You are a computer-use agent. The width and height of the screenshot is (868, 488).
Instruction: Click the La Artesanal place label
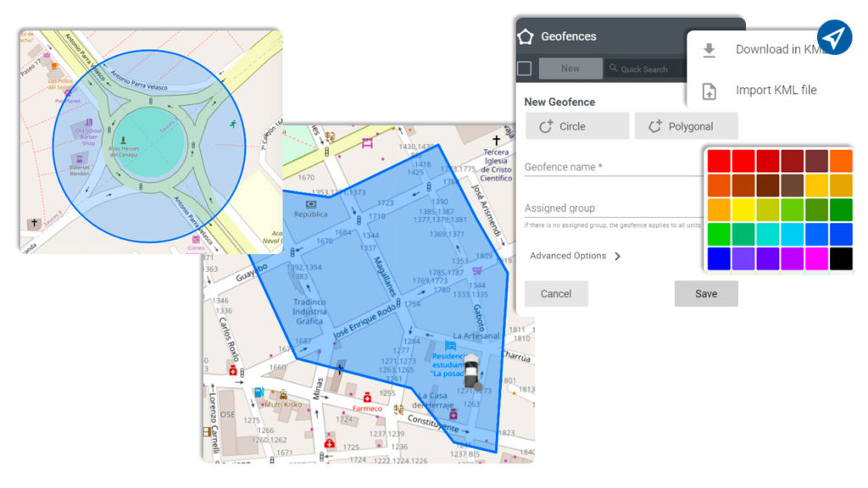click(476, 335)
